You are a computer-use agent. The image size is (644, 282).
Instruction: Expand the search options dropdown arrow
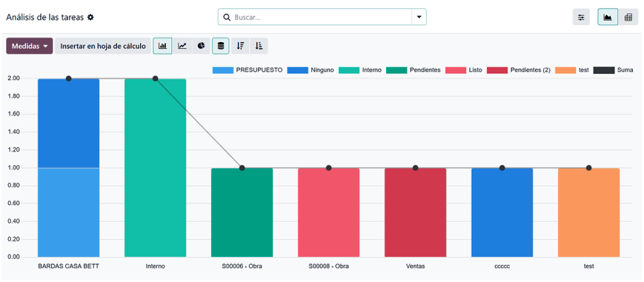(419, 17)
